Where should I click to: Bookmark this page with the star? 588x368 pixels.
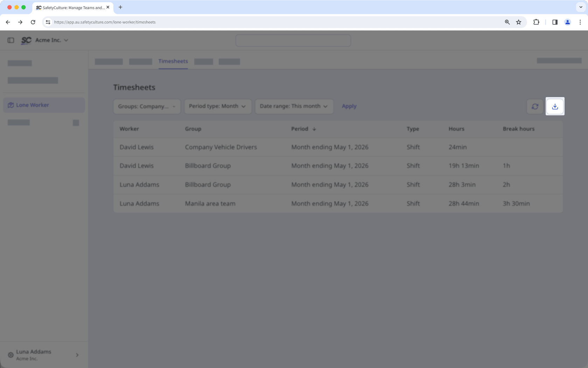(519, 22)
